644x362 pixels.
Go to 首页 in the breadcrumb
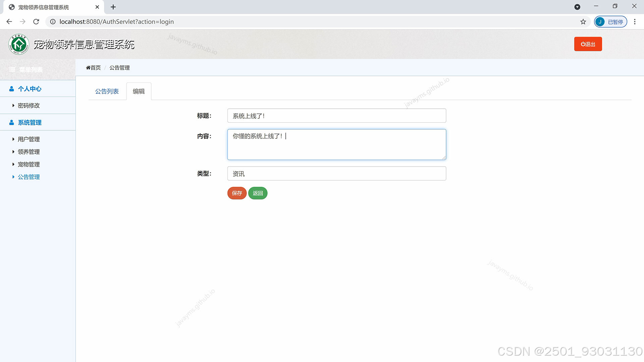pyautogui.click(x=93, y=68)
